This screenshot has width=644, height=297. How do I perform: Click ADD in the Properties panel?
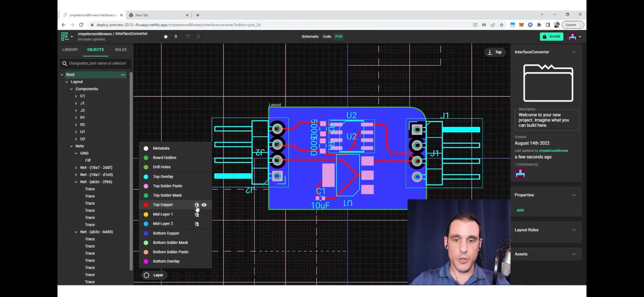[520, 210]
